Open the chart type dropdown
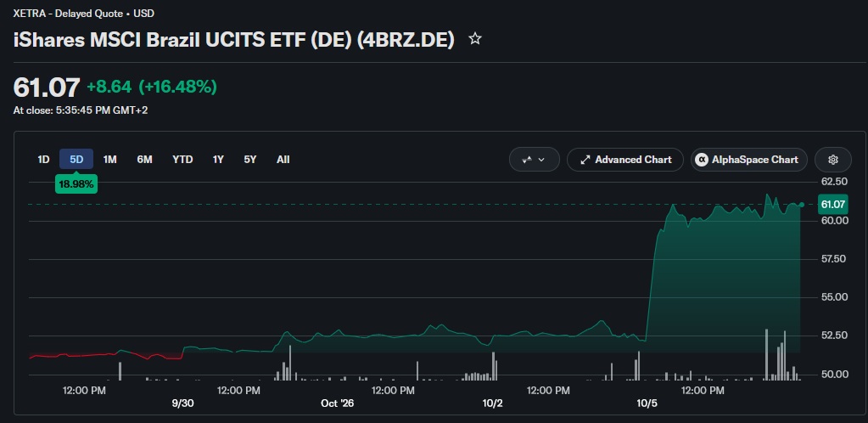The height and width of the screenshot is (423, 868). [535, 160]
